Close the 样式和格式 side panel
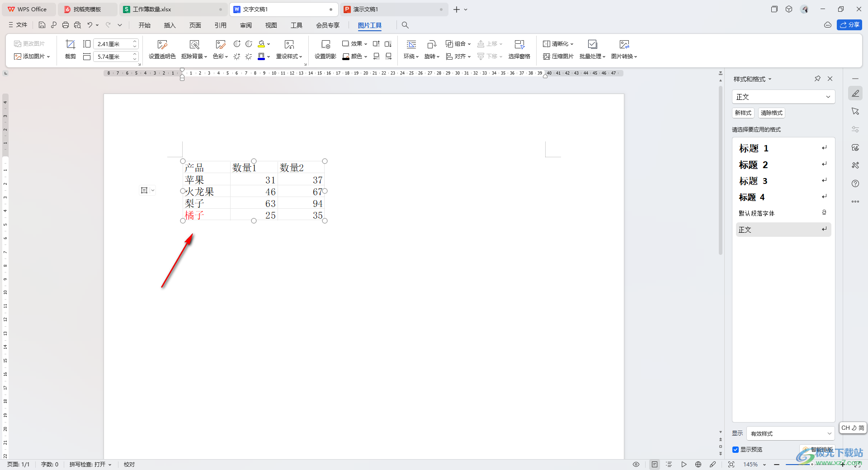The image size is (868, 470). [x=830, y=79]
